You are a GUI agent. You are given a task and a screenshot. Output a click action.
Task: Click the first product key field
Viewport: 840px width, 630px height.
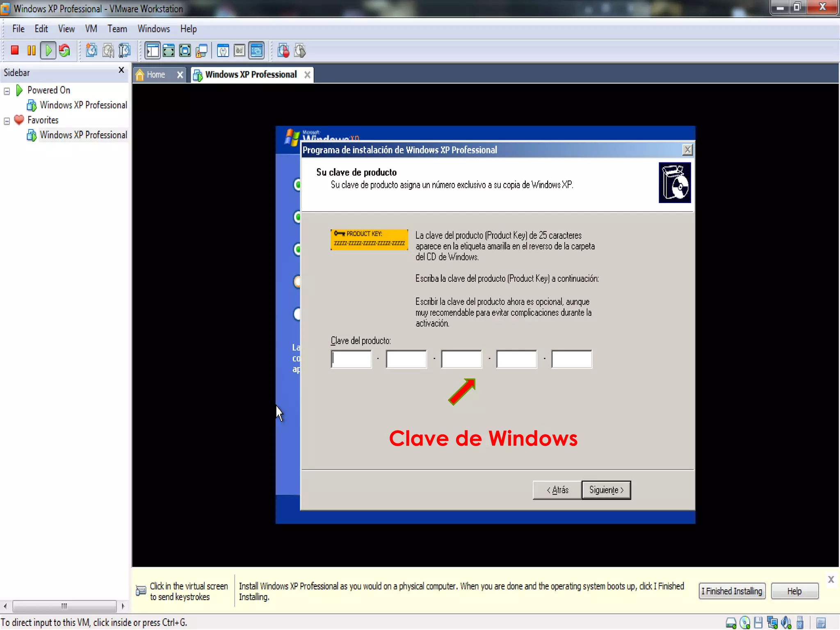(x=352, y=359)
